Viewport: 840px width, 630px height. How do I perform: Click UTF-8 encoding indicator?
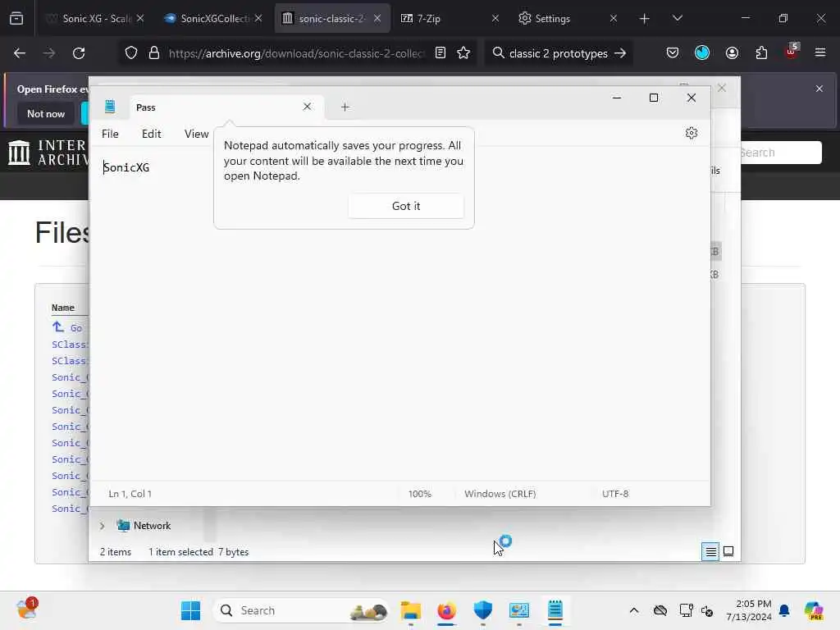click(615, 493)
